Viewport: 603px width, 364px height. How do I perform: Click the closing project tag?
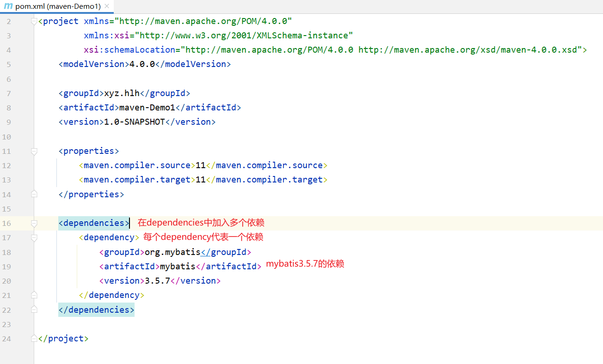(63, 339)
